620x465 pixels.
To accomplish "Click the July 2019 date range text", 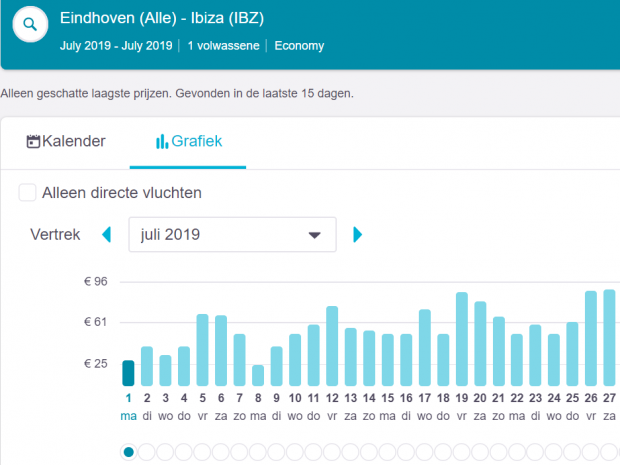I will click(x=116, y=46).
